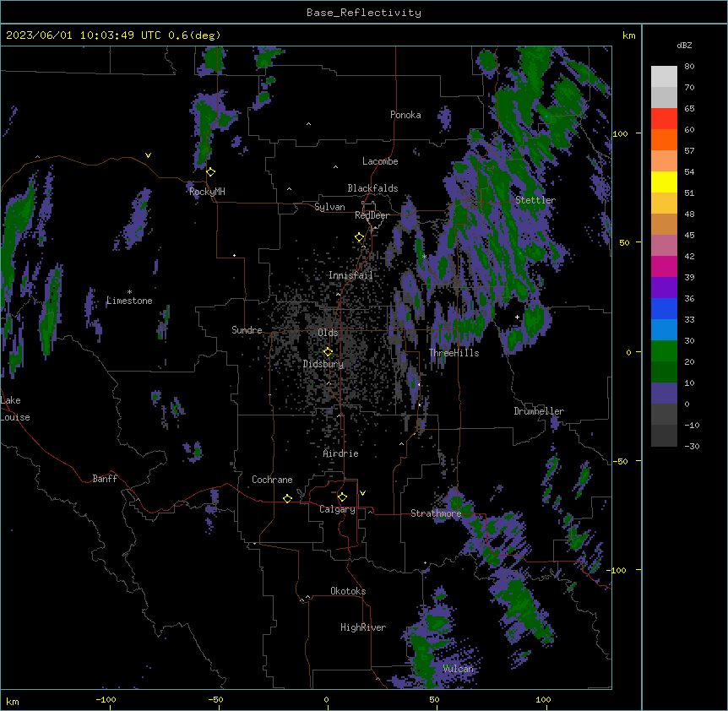Viewport: 728px width, 711px height.
Task: Click the Didsbury label
Action: [x=323, y=364]
